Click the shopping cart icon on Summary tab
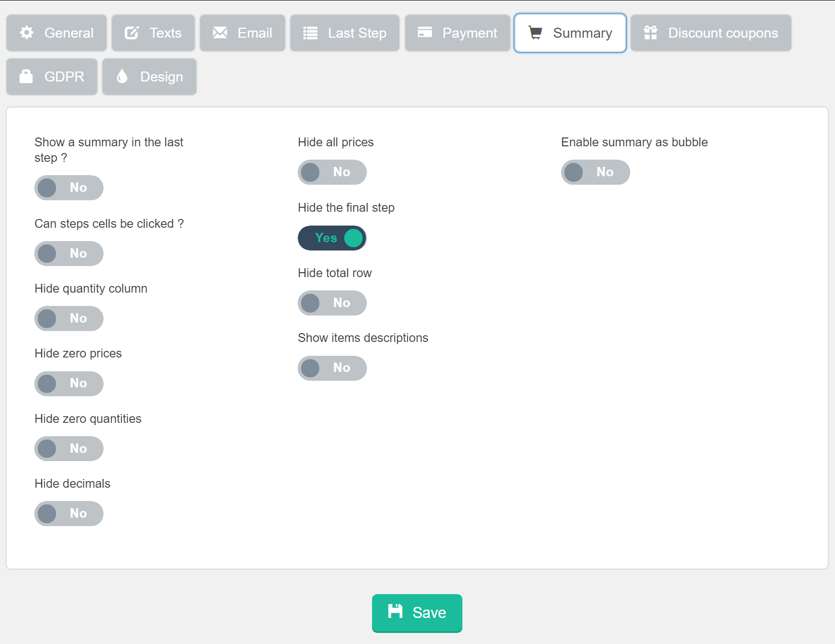This screenshot has width=835, height=644. tap(535, 33)
